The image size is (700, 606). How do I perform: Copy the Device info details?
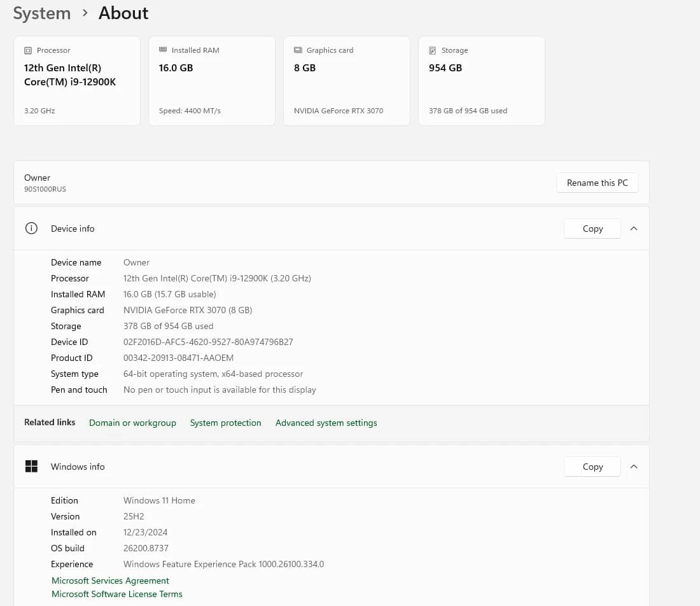[x=592, y=229]
